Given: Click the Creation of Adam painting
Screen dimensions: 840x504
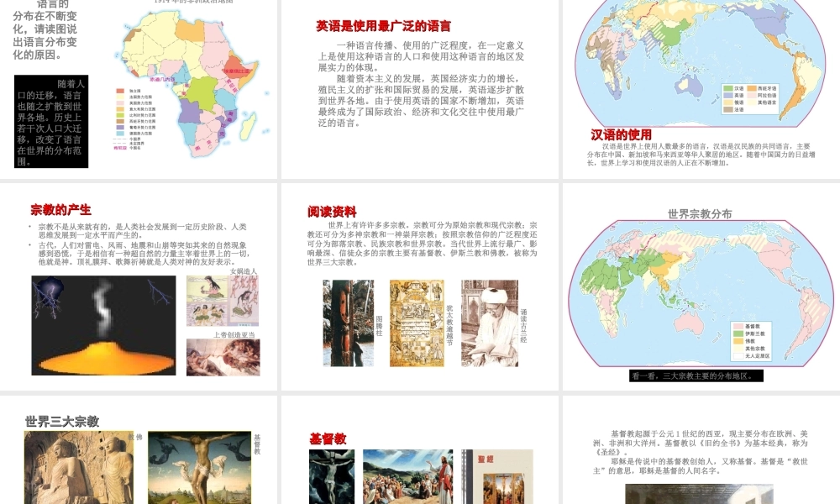Looking at the screenshot, I should pyautogui.click(x=223, y=357).
